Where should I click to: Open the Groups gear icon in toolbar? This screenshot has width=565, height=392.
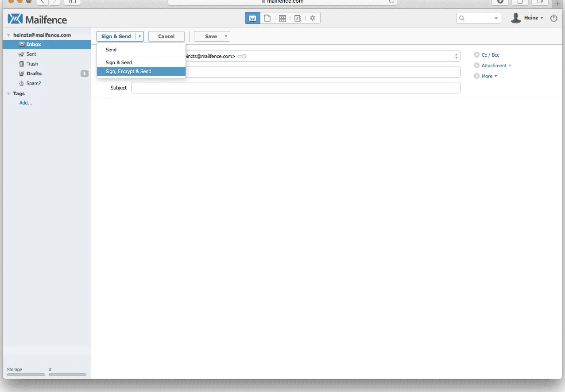313,18
